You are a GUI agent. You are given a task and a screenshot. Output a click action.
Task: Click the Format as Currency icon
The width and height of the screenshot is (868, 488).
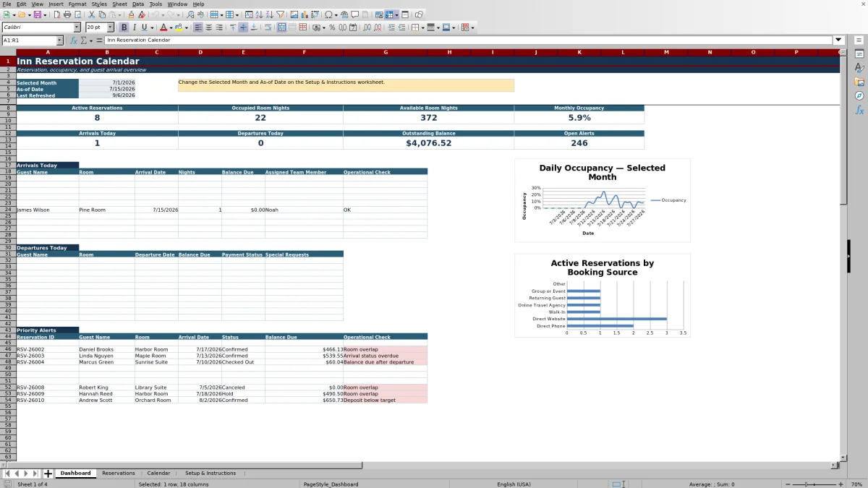tap(316, 27)
